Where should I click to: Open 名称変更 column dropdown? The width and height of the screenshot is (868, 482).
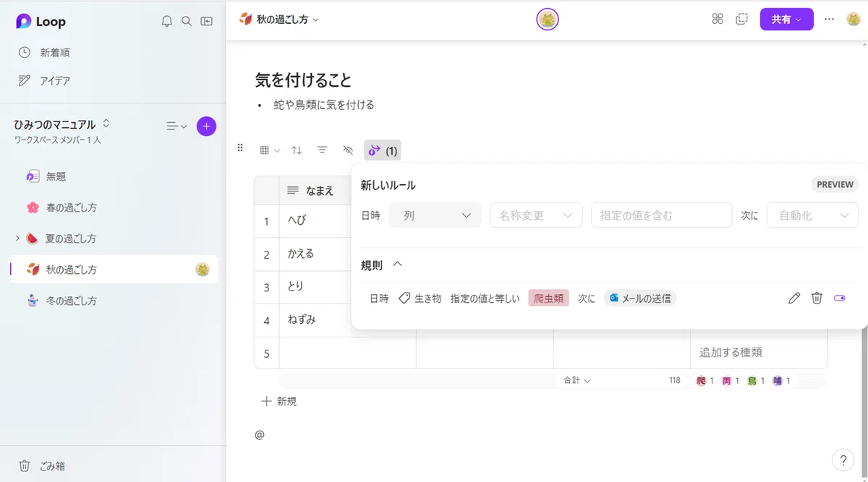click(536, 215)
